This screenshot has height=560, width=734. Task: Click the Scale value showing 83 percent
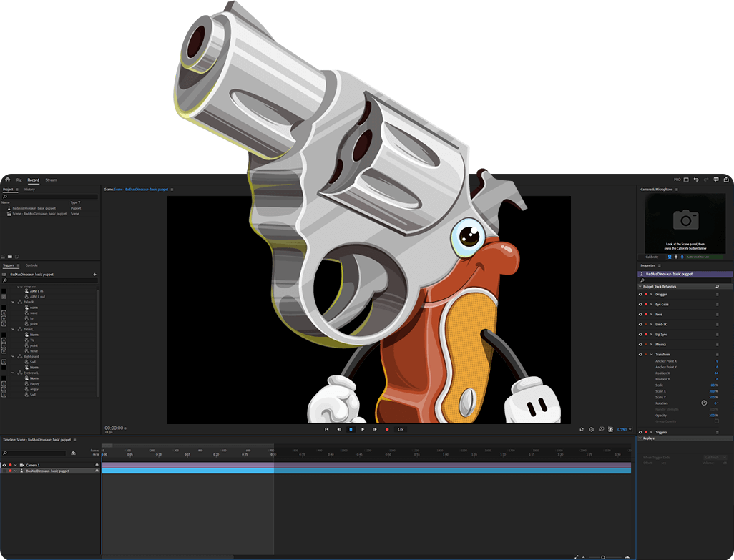713,385
